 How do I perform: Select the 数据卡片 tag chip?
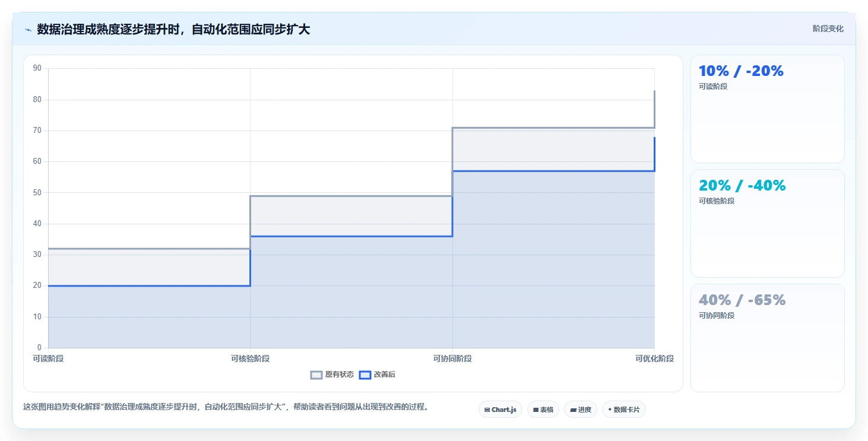[x=624, y=410]
